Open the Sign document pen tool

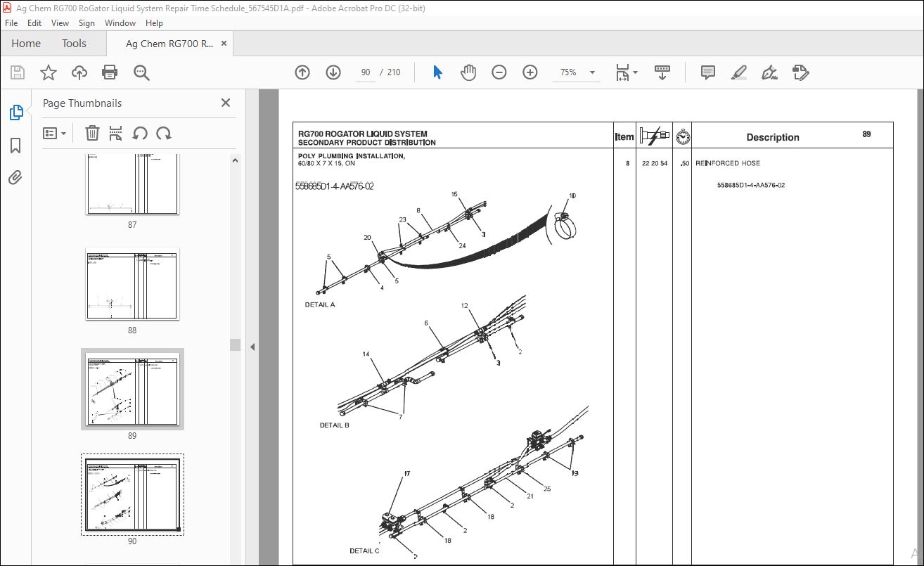click(x=769, y=72)
